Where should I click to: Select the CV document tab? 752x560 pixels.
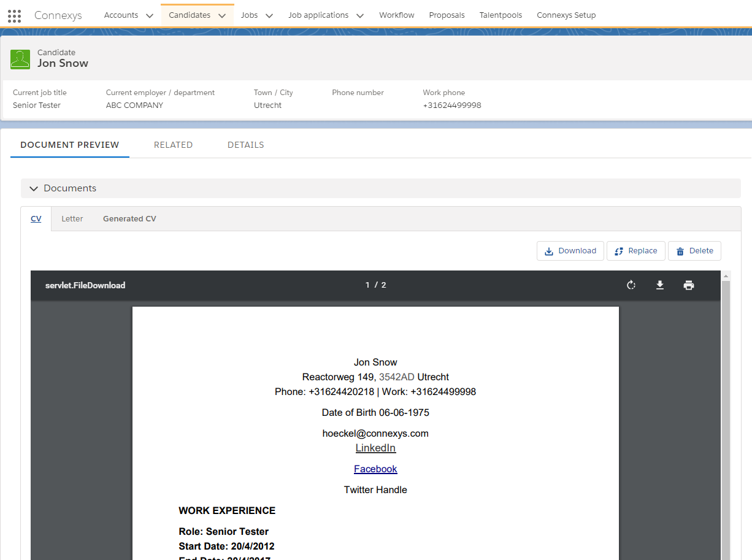36,219
